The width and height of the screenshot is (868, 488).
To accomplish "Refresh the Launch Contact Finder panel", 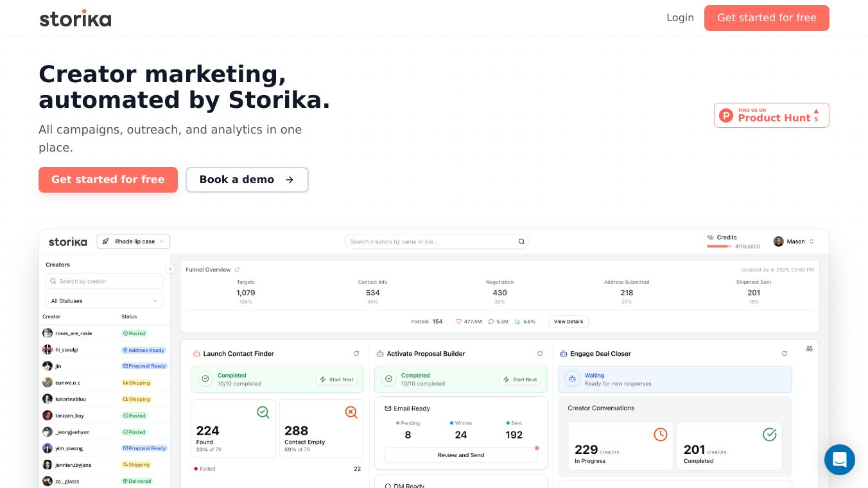I will (356, 354).
